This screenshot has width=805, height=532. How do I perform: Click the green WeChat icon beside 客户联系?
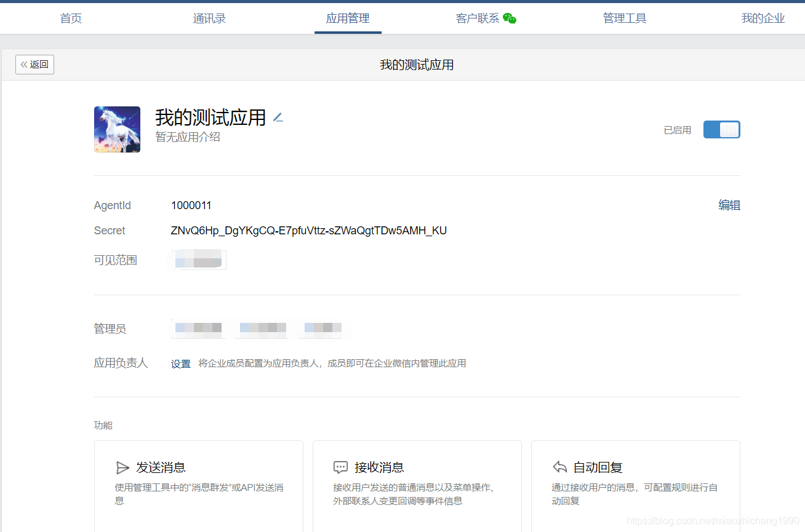(x=510, y=18)
